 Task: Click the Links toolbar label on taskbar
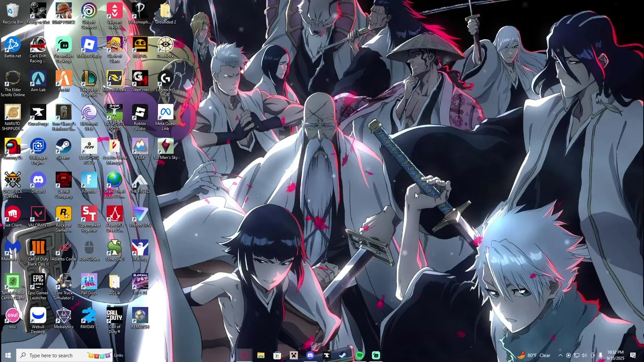(119, 355)
